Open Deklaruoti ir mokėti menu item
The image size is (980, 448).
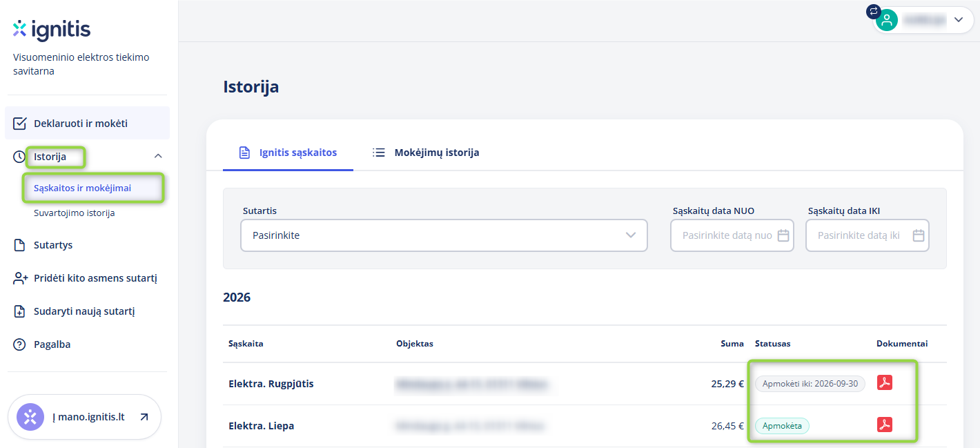tap(87, 124)
